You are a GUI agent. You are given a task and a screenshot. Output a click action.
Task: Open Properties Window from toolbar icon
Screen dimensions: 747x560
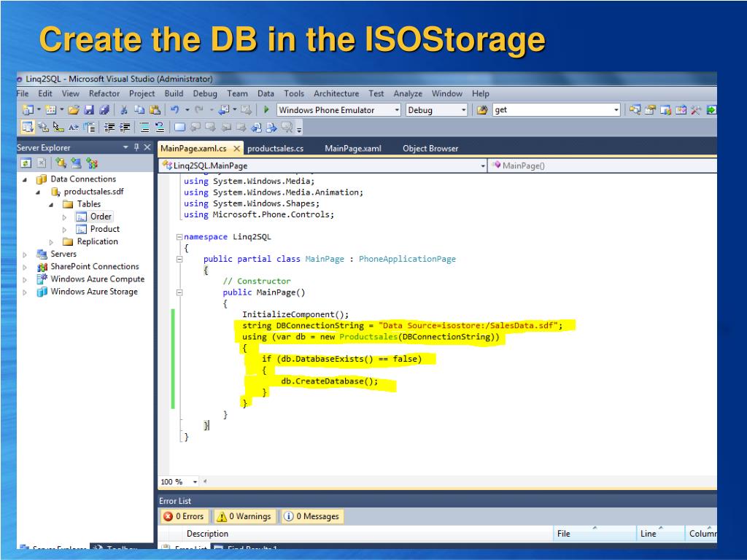point(650,110)
